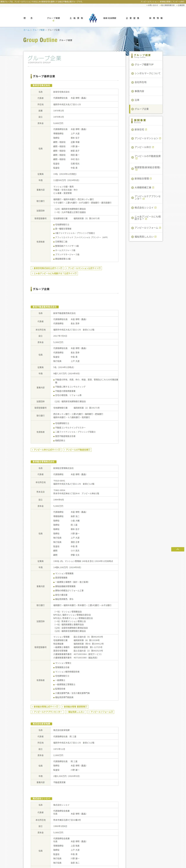This screenshot has height=868, width=186.
Task: Open the 新栄総合管理公式サイト button
Action: click(x=45, y=707)
